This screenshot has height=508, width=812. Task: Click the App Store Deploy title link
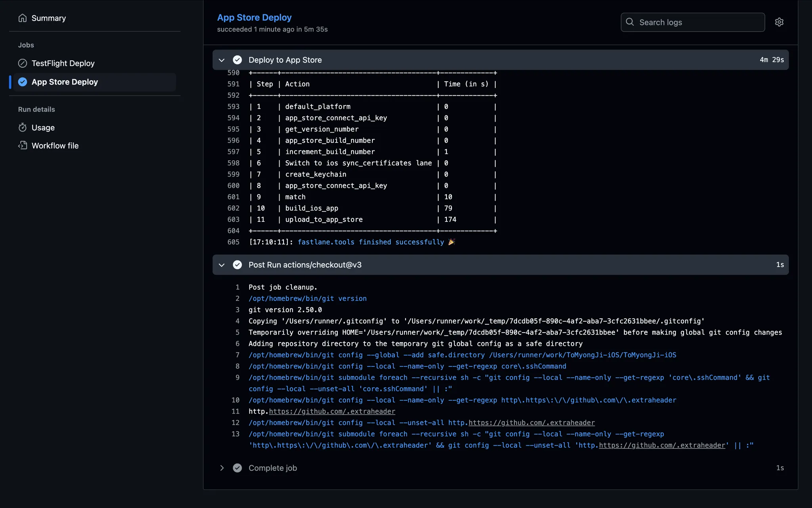[254, 17]
